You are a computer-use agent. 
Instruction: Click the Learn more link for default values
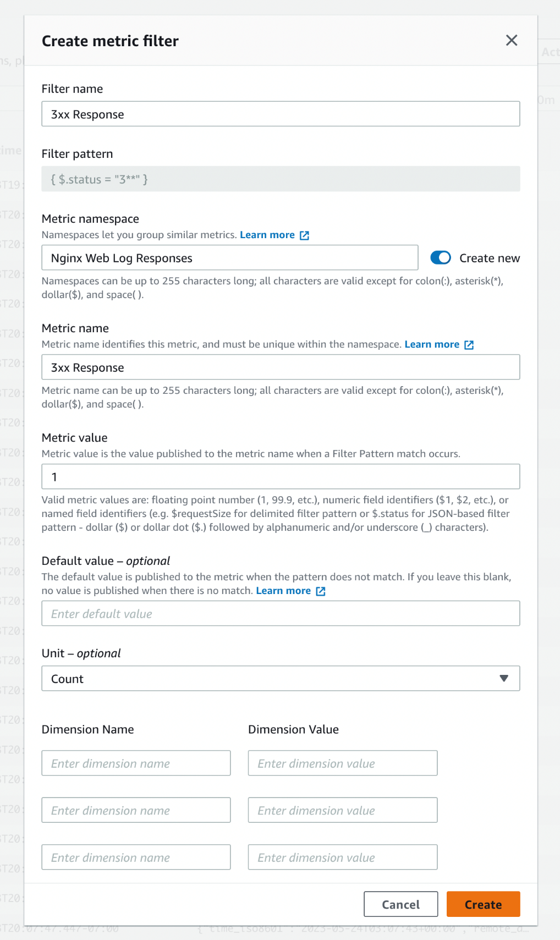(x=283, y=591)
